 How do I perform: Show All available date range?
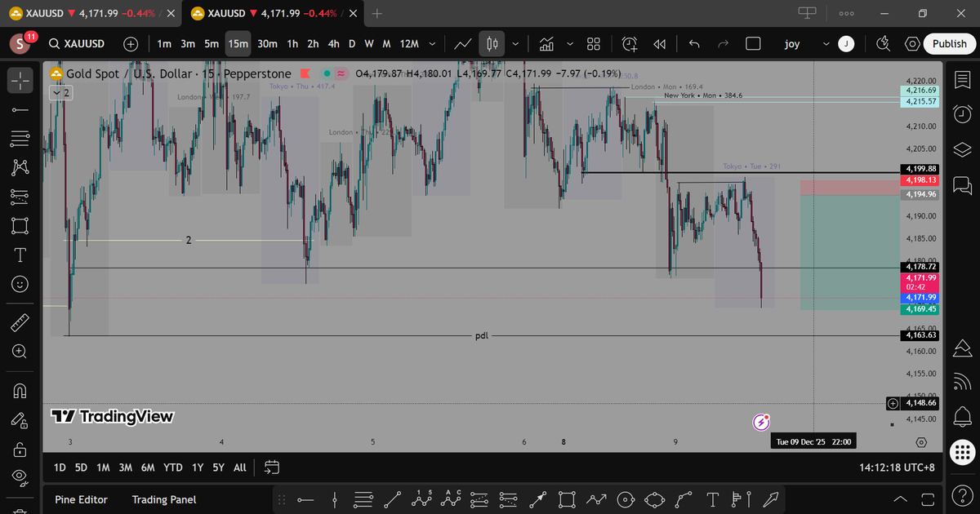point(239,467)
